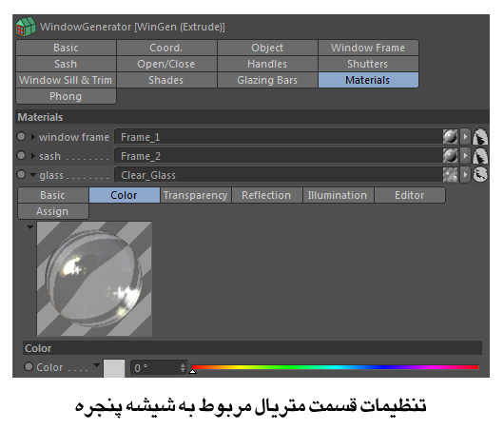Switch to the Shades tab
This screenshot has width=504, height=430.
coord(166,80)
